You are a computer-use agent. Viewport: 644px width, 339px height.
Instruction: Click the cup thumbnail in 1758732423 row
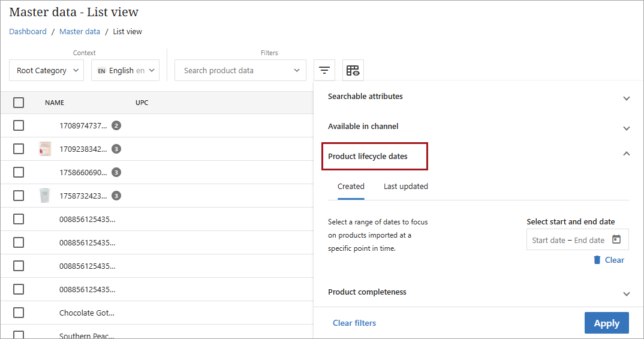click(45, 196)
